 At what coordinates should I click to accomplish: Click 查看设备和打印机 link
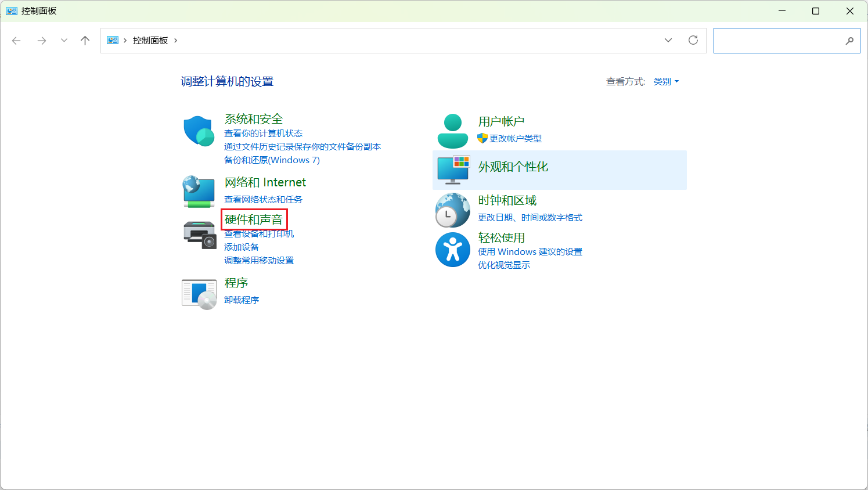pos(259,233)
